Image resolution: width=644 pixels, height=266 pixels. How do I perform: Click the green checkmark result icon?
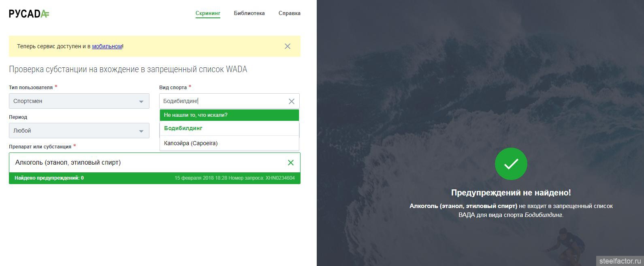(511, 164)
